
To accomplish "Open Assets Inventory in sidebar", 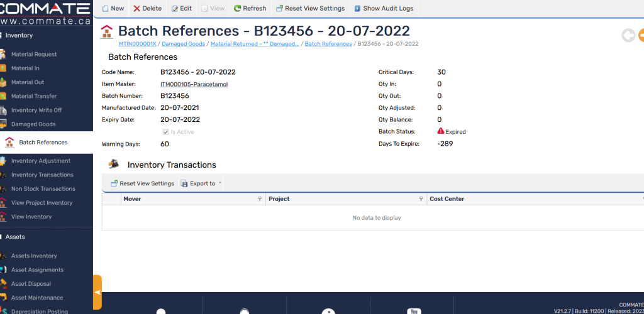I will point(34,256).
